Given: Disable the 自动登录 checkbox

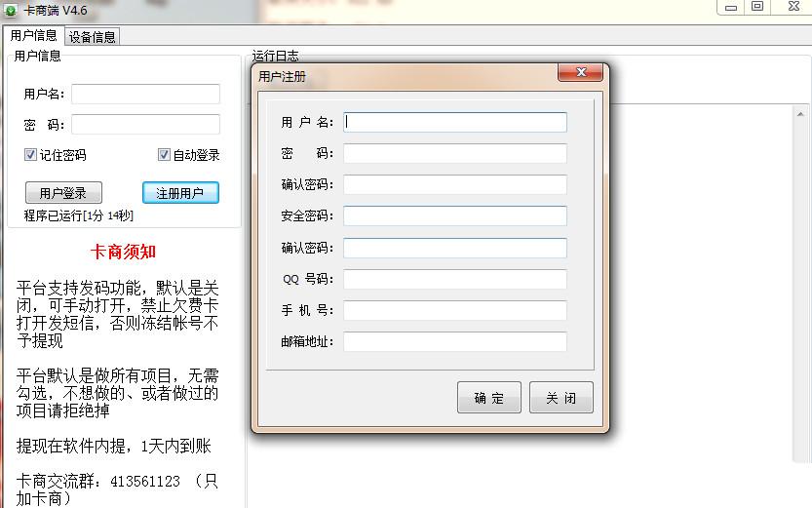Looking at the screenshot, I should (164, 155).
